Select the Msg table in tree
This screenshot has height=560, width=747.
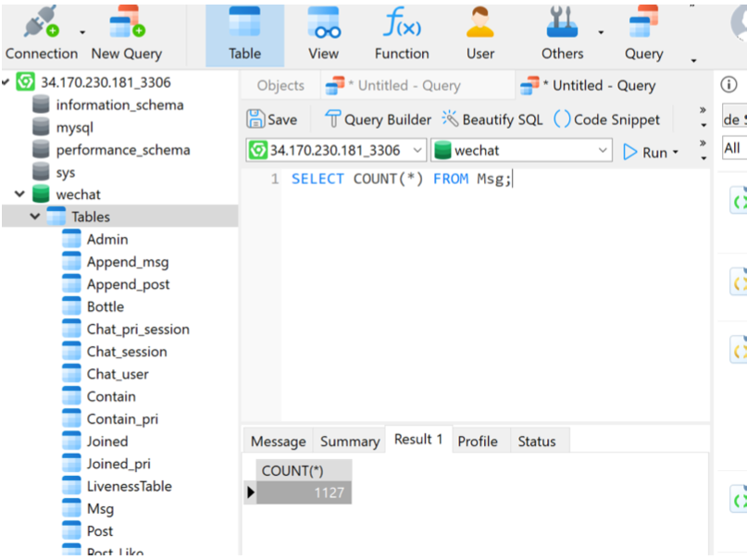coord(100,509)
